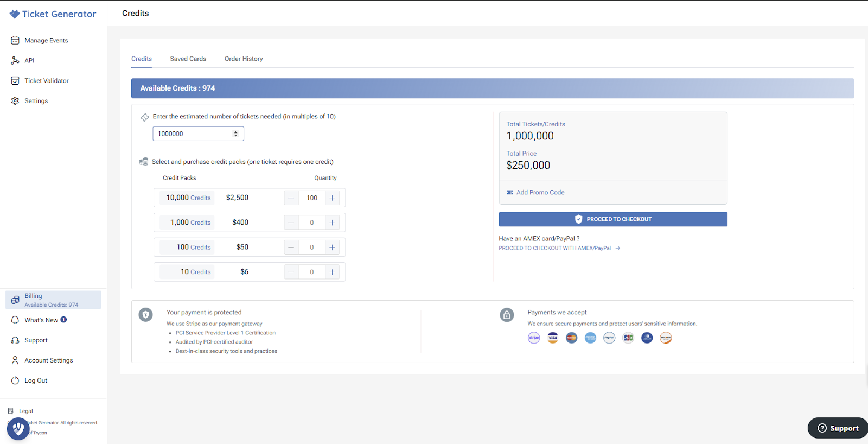
Task: Click the Billing coins icon
Action: pyautogui.click(x=15, y=300)
